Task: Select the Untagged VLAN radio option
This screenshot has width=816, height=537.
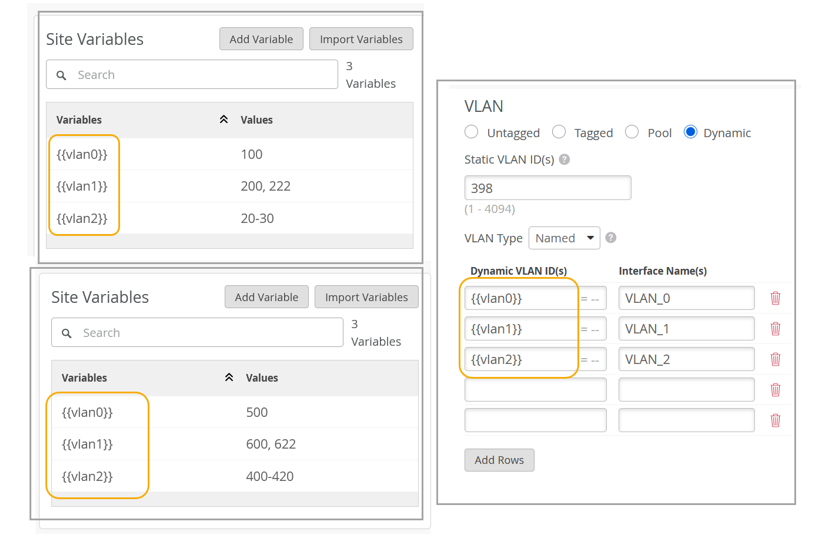Action: 472,132
